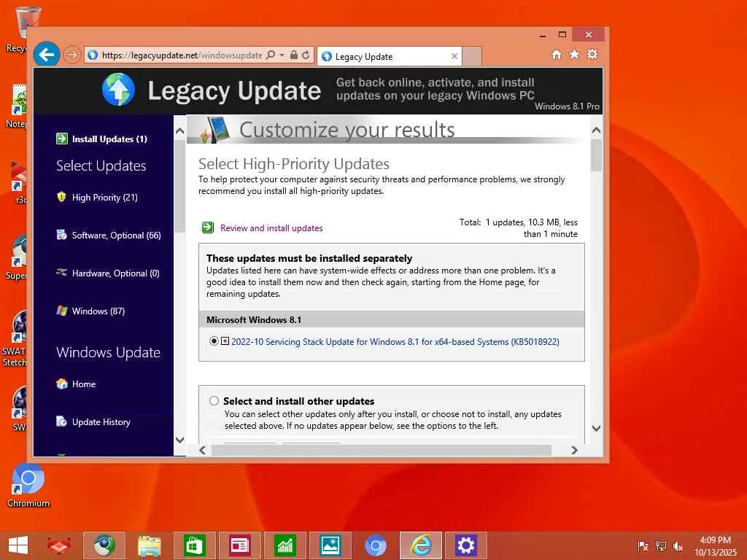The image size is (747, 560).
Task: Click the network tray icon
Action: pyautogui.click(x=661, y=546)
